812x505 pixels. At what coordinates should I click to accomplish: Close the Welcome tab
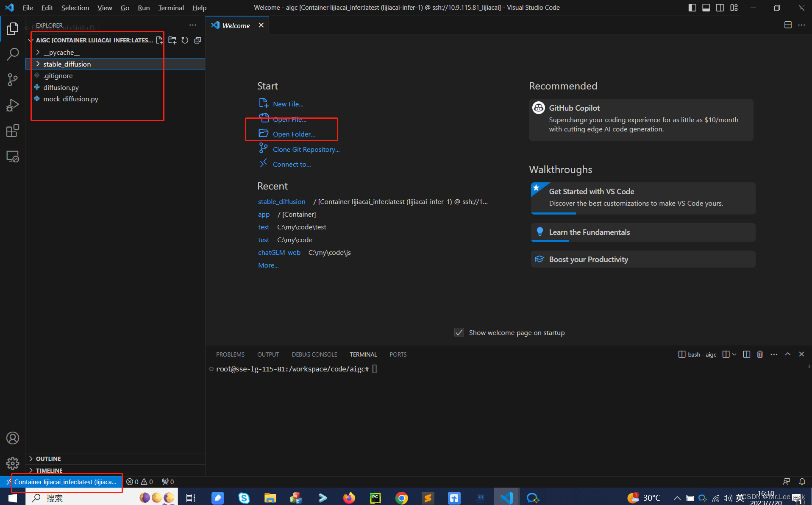coord(261,25)
